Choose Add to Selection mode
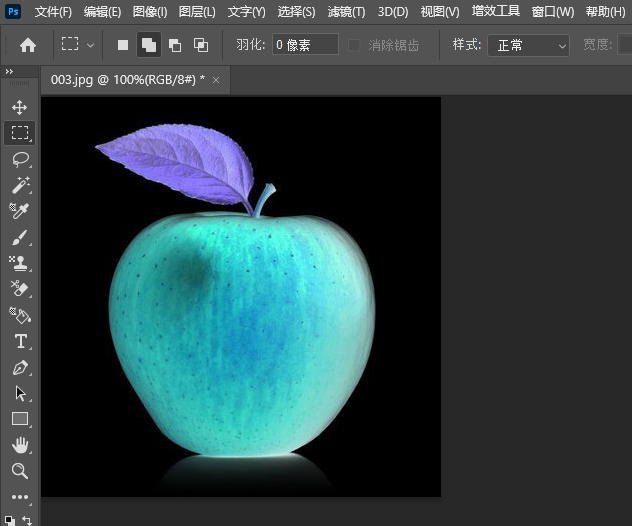The image size is (632, 526). pos(149,45)
